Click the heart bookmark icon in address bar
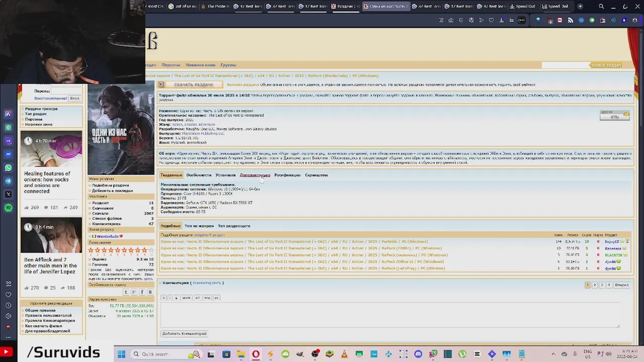 [492, 20]
